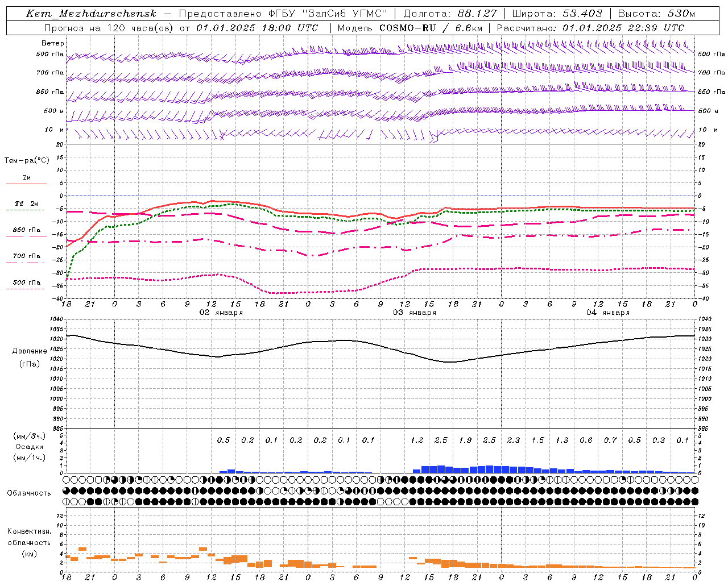Select the (гПа) unit label under Давление
This screenshot has width=728, height=582.
[30, 364]
